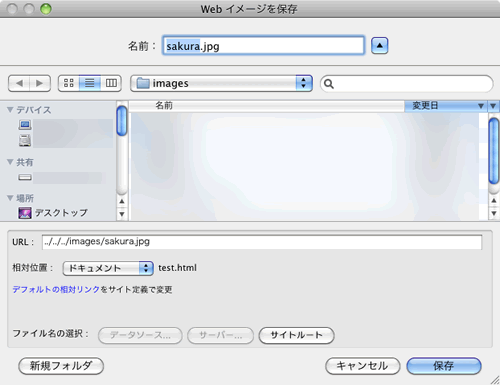Click the 保存 button
The height and width of the screenshot is (385, 500).
tap(444, 366)
